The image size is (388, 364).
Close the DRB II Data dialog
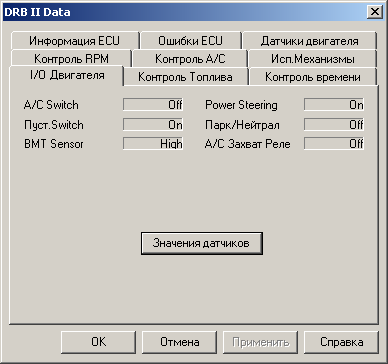click(x=375, y=12)
